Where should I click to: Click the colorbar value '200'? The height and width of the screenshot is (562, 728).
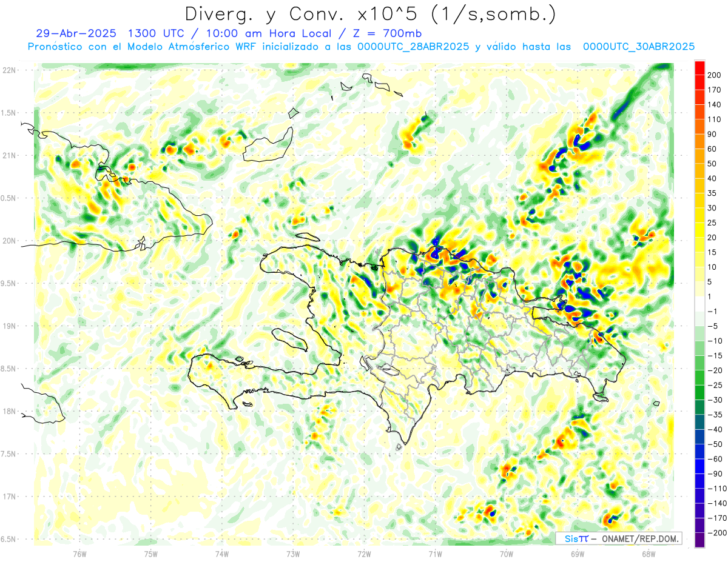click(715, 75)
